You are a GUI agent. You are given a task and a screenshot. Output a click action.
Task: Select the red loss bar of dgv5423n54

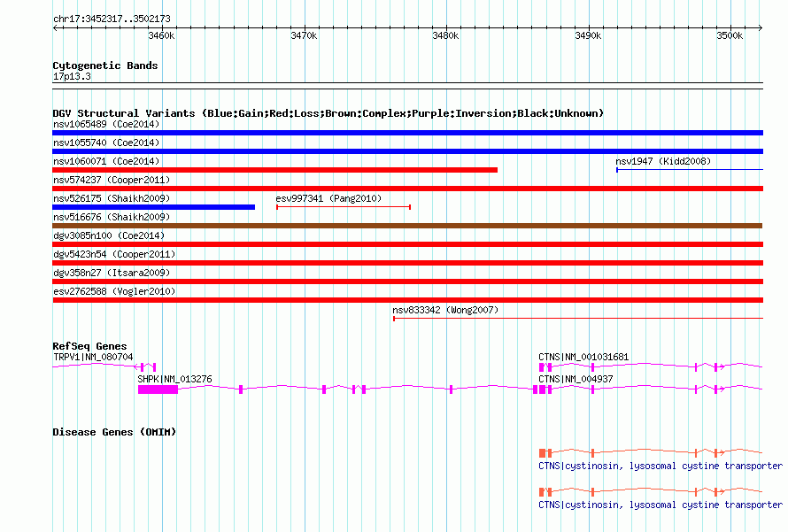[x=407, y=263]
